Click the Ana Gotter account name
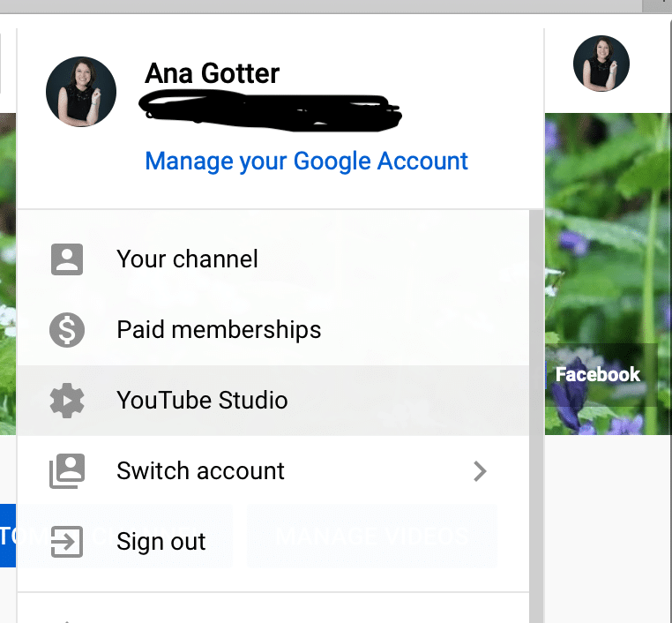This screenshot has width=672, height=623. [213, 74]
